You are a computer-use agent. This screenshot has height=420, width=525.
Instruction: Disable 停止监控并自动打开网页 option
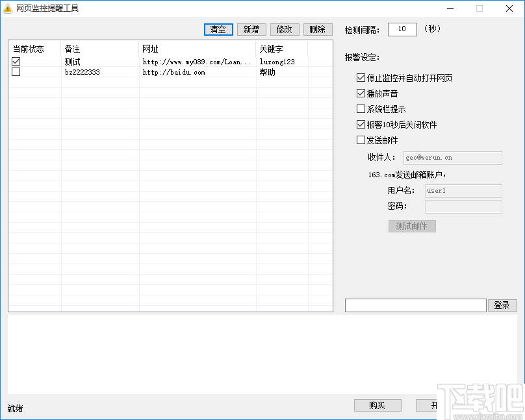point(361,77)
